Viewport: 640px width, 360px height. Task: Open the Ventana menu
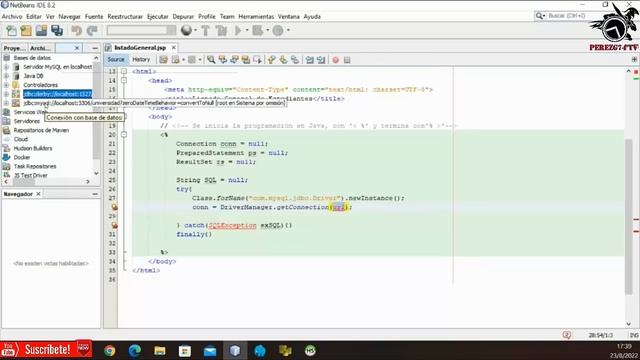tap(289, 16)
